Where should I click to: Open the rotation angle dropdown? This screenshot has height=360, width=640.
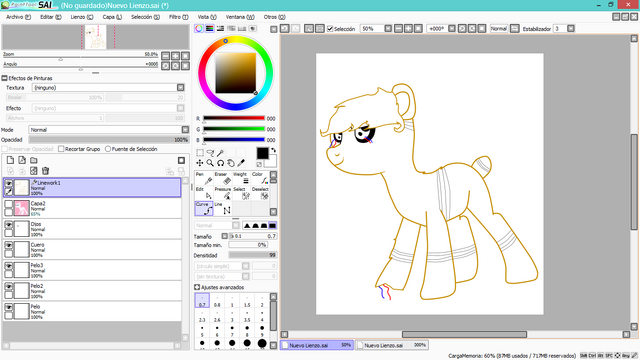tap(452, 29)
